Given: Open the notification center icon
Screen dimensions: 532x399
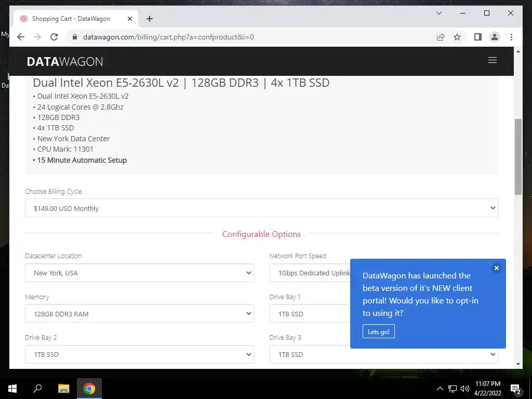Looking at the screenshot, I should pyautogui.click(x=515, y=389).
